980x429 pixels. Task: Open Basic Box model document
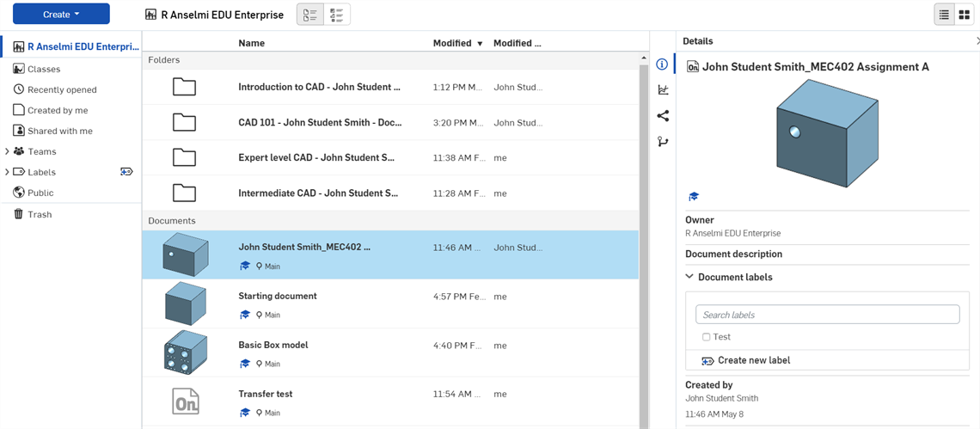(x=273, y=345)
